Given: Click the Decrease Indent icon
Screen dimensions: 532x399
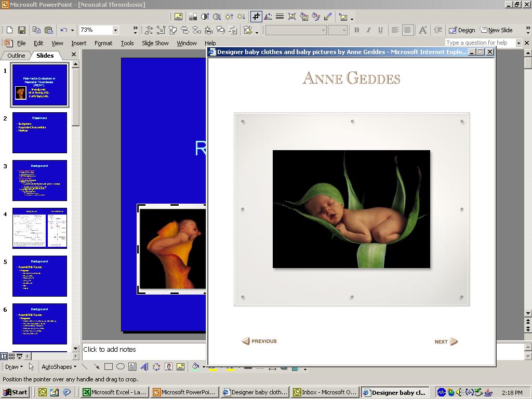Looking at the screenshot, I should [437, 30].
